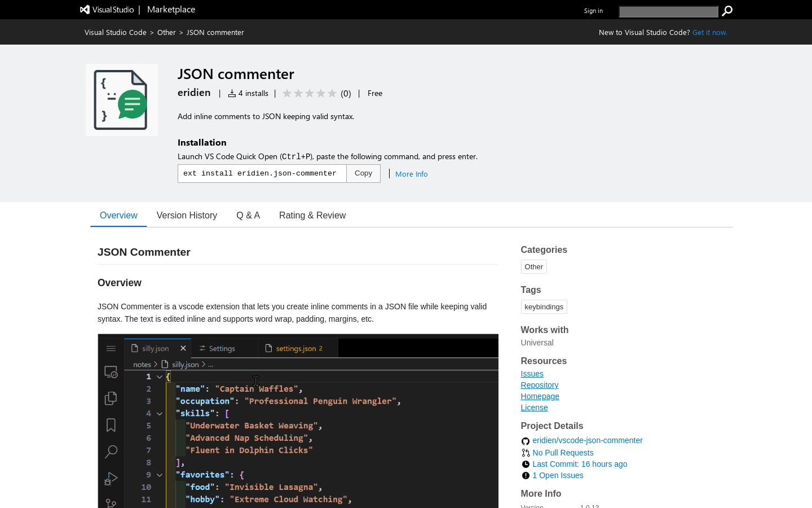Click the search icon in screenshot sidebar
This screenshot has width=812, height=508.
point(111,452)
